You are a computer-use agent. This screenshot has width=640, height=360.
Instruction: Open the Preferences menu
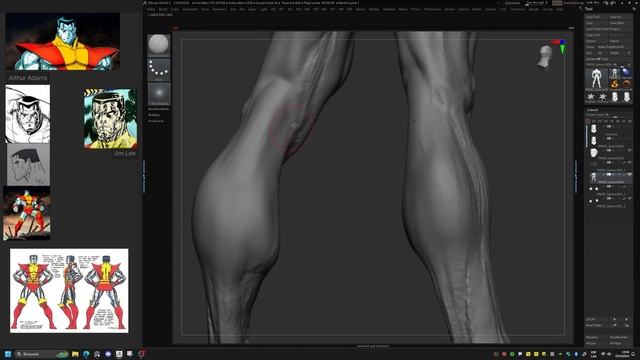tap(433, 9)
